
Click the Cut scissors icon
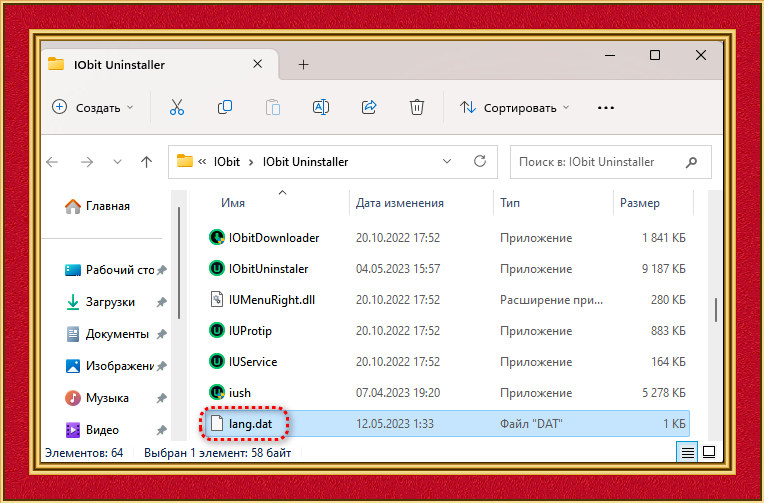point(176,107)
